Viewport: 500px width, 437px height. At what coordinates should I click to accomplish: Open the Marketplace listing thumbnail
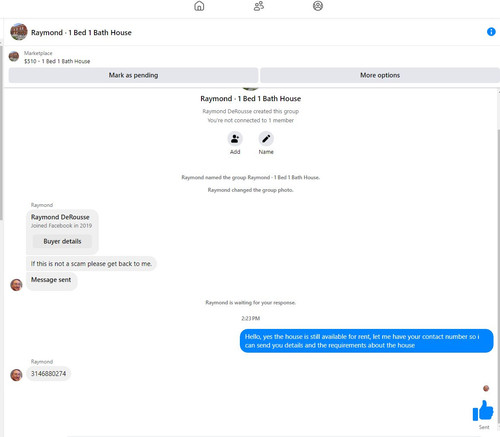pos(14,57)
